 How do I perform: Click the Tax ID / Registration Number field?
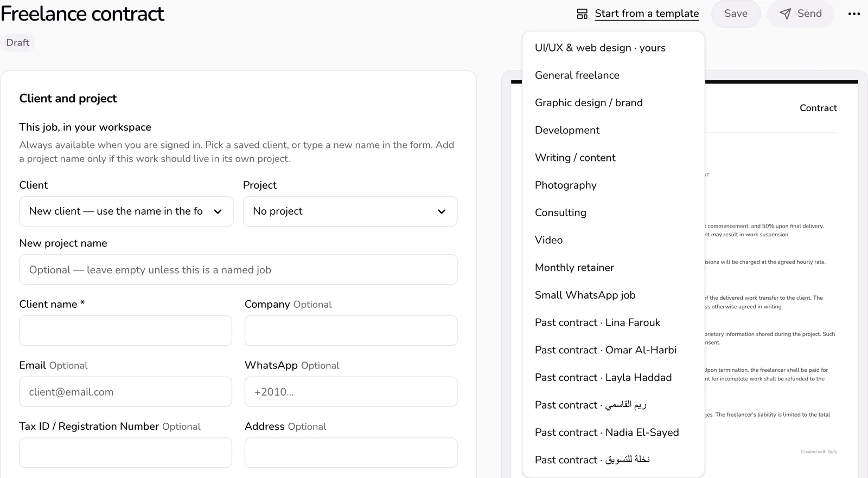point(126,453)
